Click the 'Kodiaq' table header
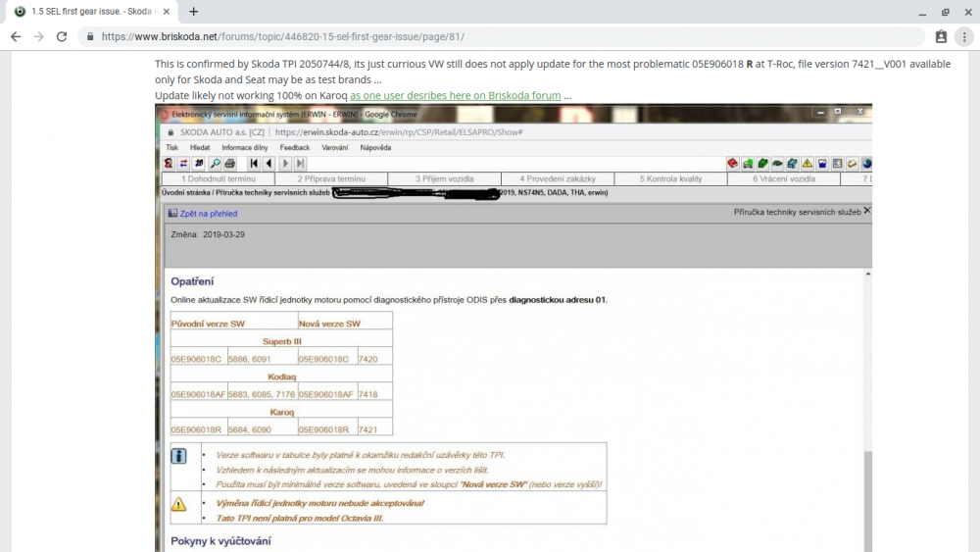Screen dimensions: 980x552 click(x=282, y=376)
